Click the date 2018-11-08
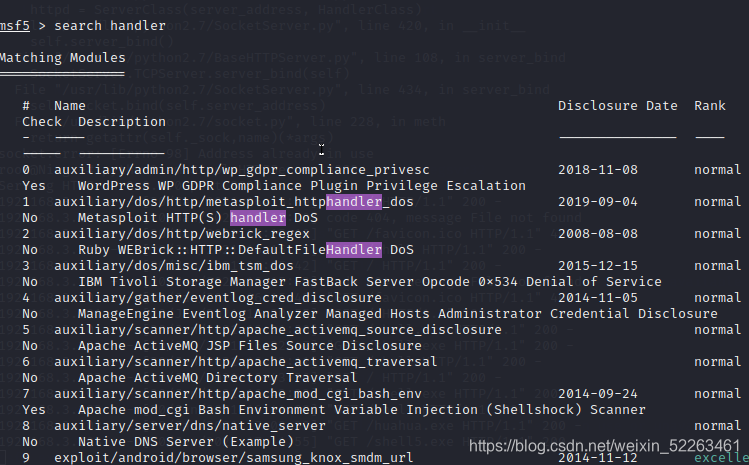This screenshot has height=465, width=749. coord(598,170)
